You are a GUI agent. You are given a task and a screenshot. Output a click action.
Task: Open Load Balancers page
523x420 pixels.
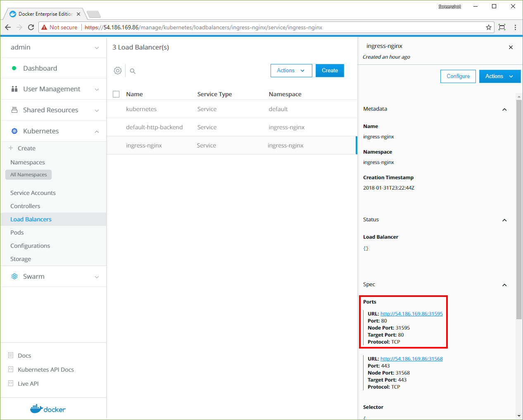click(x=31, y=219)
